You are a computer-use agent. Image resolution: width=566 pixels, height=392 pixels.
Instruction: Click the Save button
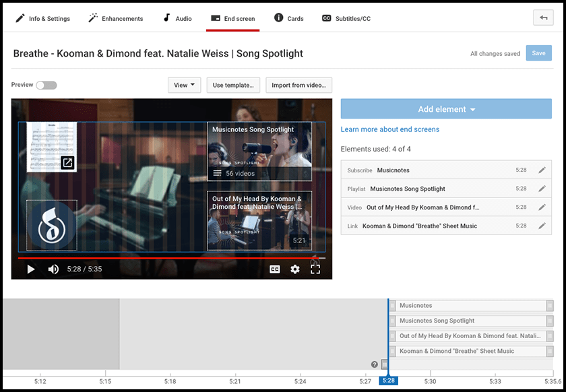click(x=538, y=53)
